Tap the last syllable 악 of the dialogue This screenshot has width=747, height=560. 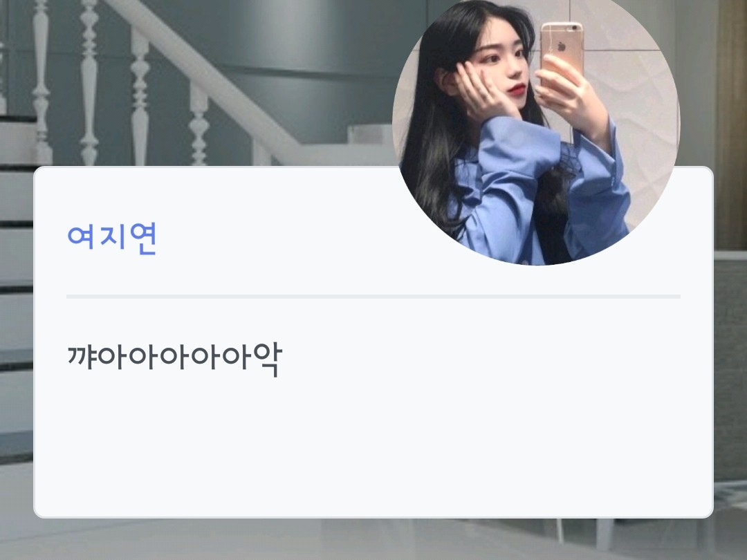(x=267, y=359)
